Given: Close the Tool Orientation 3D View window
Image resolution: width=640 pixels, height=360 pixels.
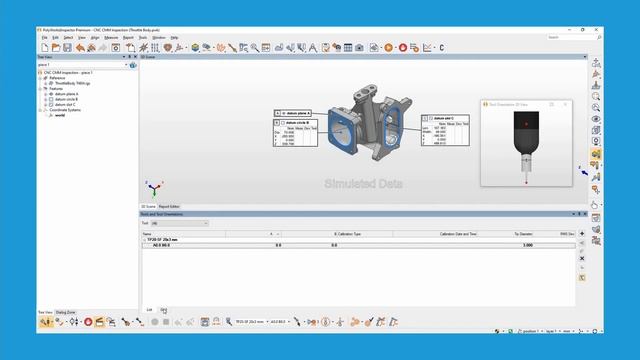Looking at the screenshot, I should coord(565,104).
